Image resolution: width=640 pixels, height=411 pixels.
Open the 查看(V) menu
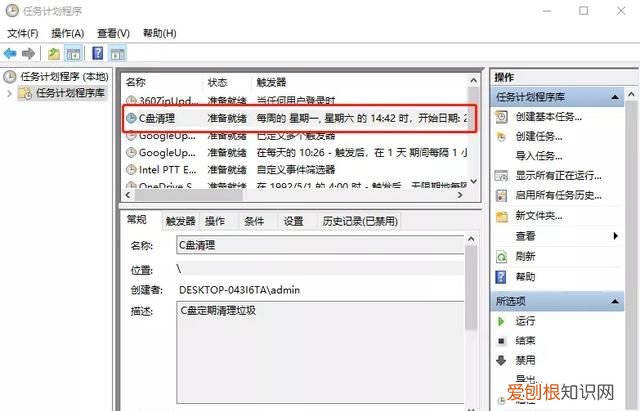pyautogui.click(x=113, y=33)
